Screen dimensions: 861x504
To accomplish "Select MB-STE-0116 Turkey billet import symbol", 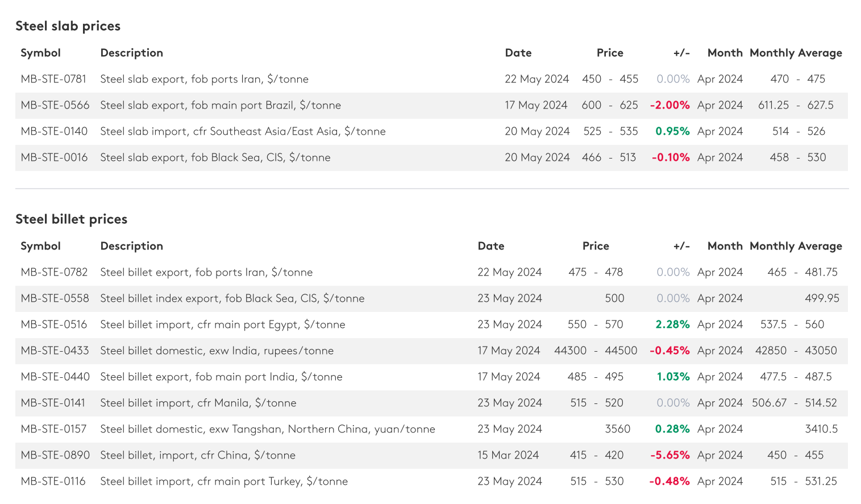I will (x=53, y=481).
